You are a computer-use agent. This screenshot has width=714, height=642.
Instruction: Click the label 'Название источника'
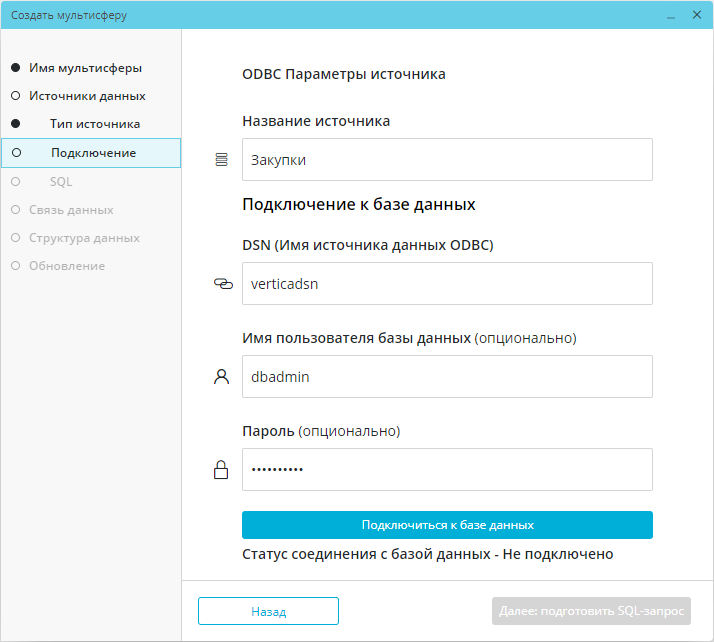(316, 121)
